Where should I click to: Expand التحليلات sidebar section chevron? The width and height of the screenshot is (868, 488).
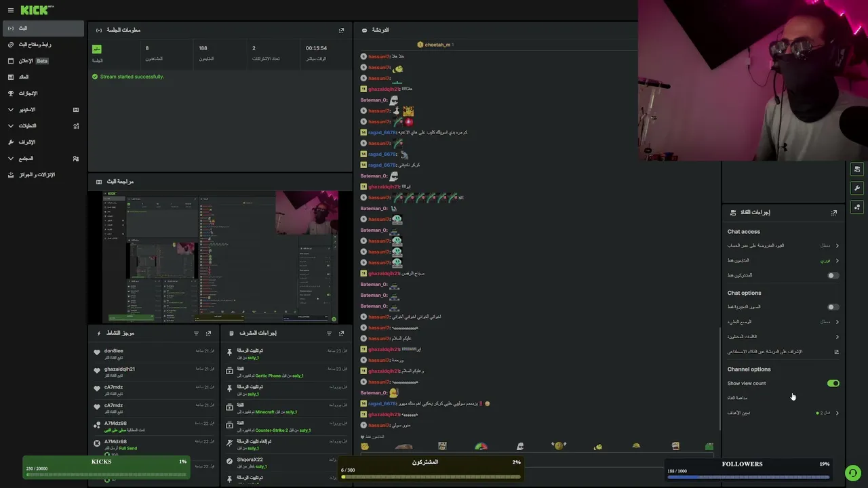[x=10, y=126]
